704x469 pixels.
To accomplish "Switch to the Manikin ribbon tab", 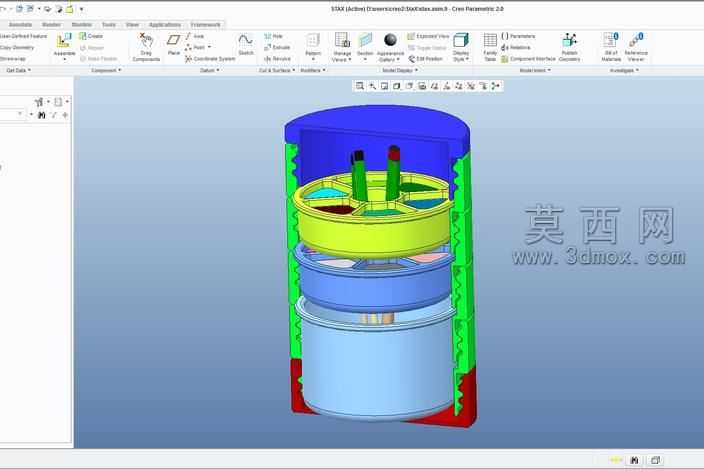I will click(x=82, y=25).
